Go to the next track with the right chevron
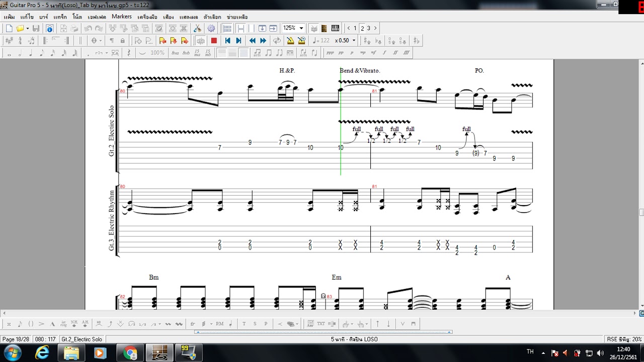This screenshot has height=362, width=644. point(375,28)
